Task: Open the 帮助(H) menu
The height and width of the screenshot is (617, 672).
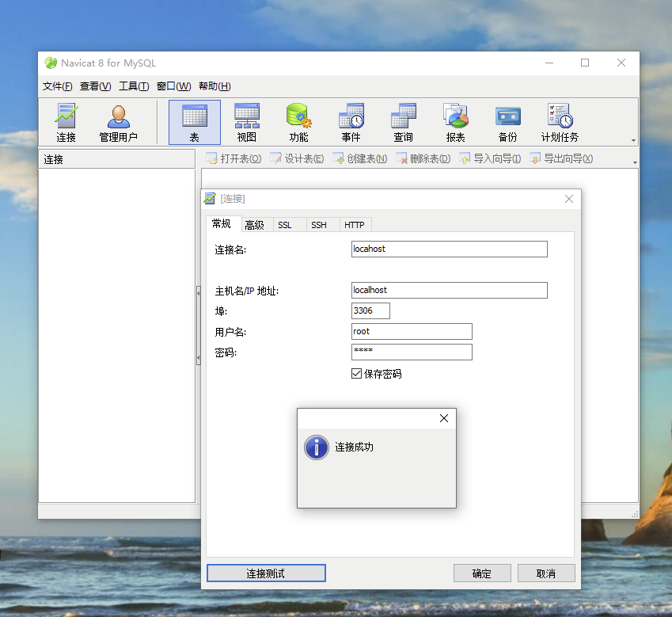Action: [x=215, y=86]
